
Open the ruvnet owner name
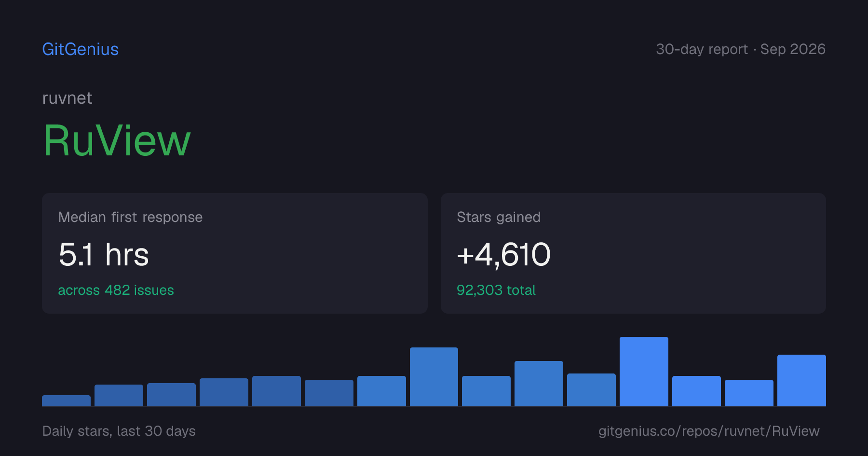[x=68, y=98]
